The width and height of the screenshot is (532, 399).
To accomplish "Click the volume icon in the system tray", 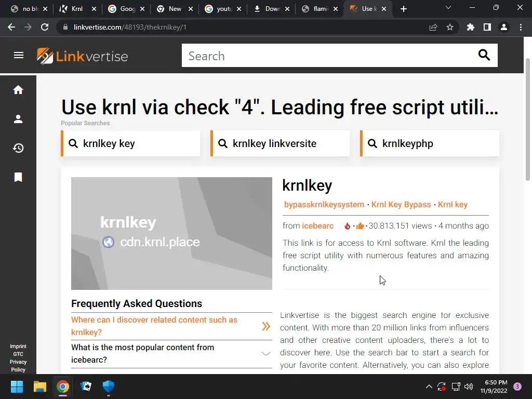I will click(469, 387).
